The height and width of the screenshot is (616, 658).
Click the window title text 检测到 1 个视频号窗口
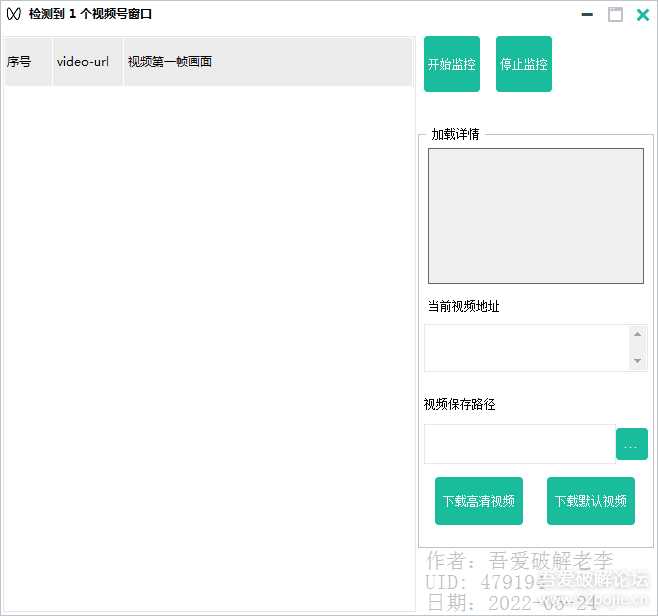tap(91, 15)
